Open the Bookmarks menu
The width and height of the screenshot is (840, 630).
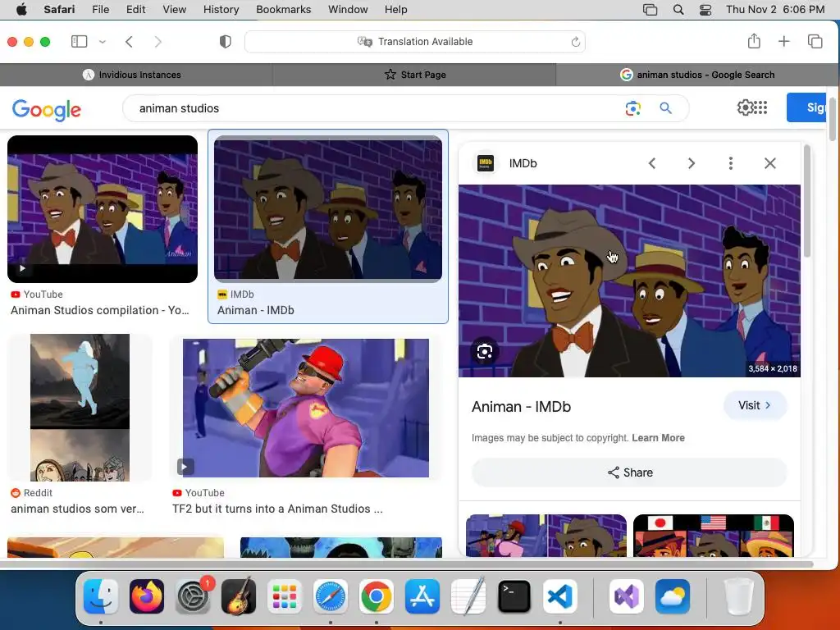(x=283, y=10)
